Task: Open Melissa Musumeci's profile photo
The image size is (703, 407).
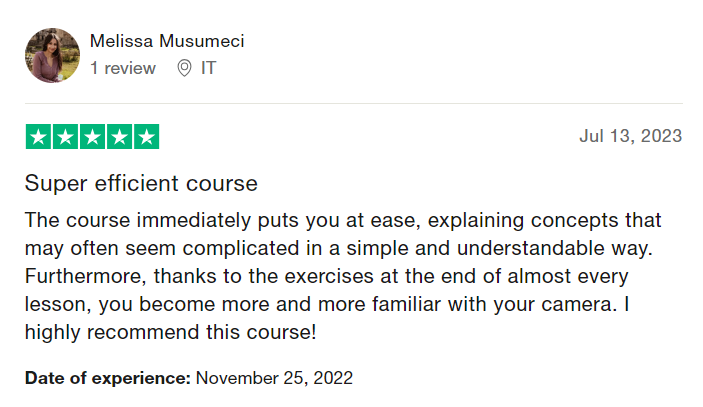Action: [52, 55]
